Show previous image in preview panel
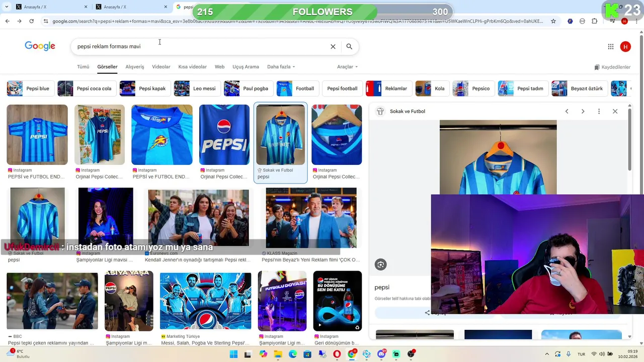This screenshot has width=644, height=362. (567, 111)
